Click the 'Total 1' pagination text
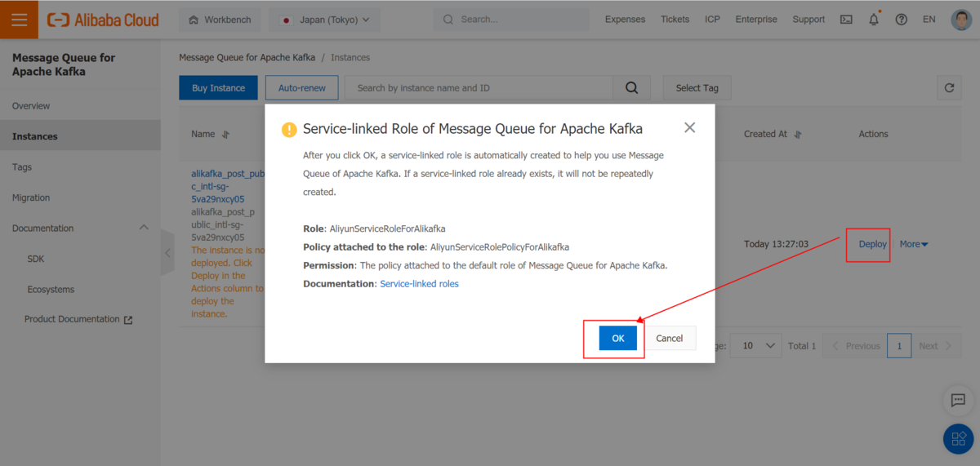980x466 pixels. 802,346
